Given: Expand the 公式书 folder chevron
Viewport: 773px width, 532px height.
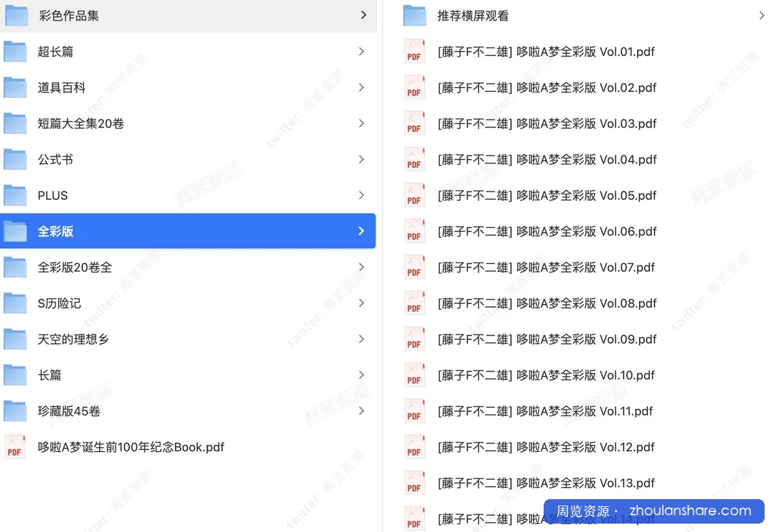Looking at the screenshot, I should 361,160.
